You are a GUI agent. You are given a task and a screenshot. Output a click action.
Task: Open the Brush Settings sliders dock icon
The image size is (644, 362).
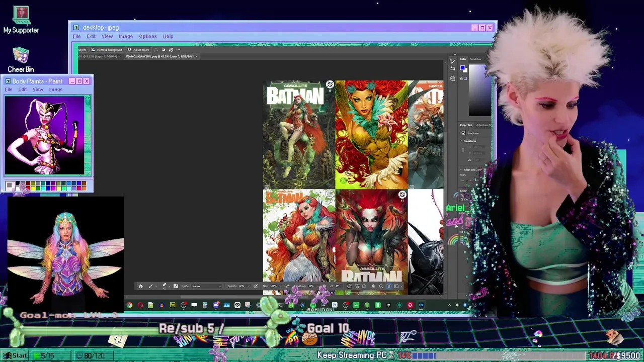tap(453, 68)
